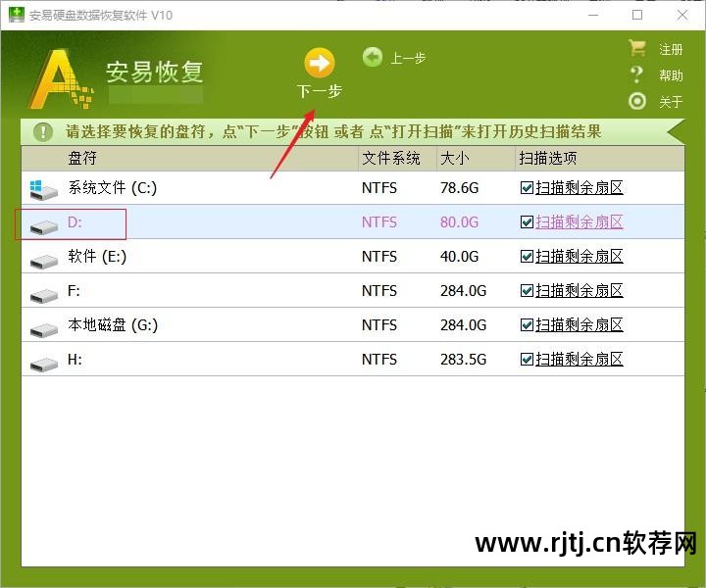The height and width of the screenshot is (588, 706).
Task: Click NTFS in the H: row
Action: (379, 359)
